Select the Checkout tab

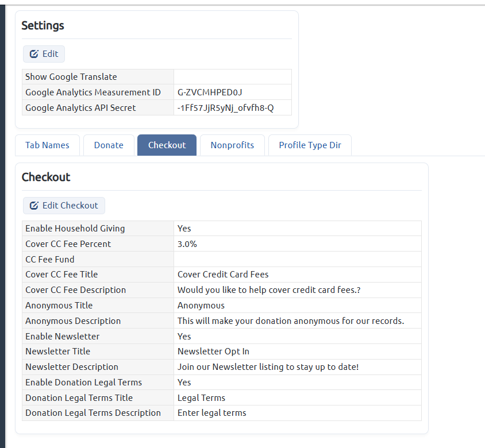tap(167, 145)
